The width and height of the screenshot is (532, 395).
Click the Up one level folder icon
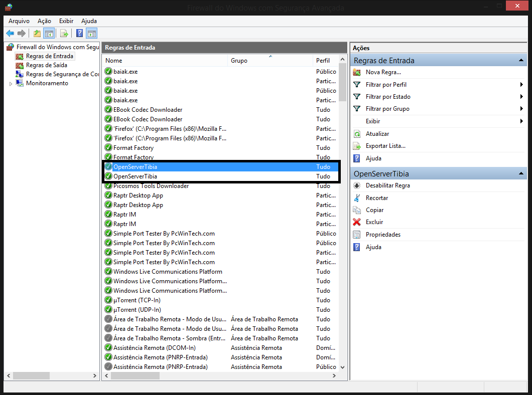click(37, 33)
